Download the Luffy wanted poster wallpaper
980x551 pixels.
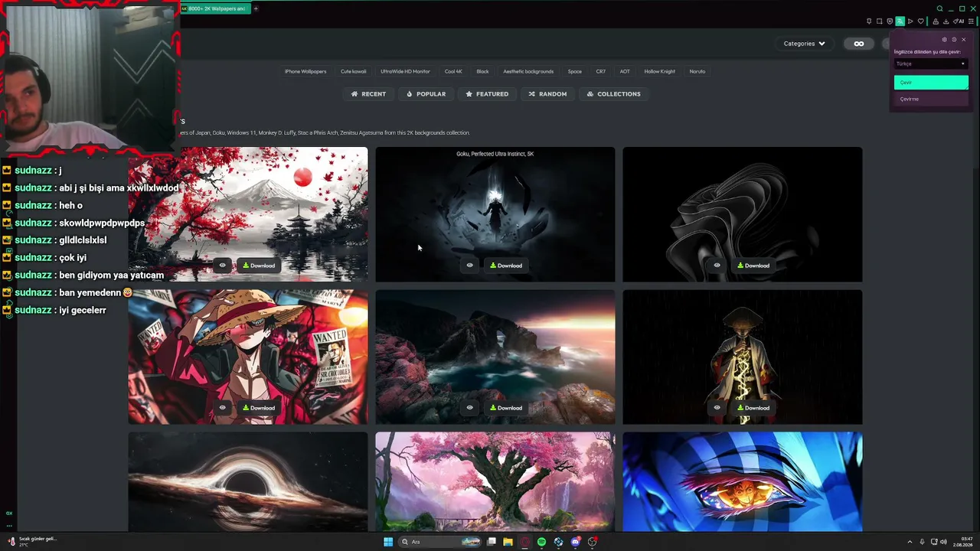pos(259,408)
